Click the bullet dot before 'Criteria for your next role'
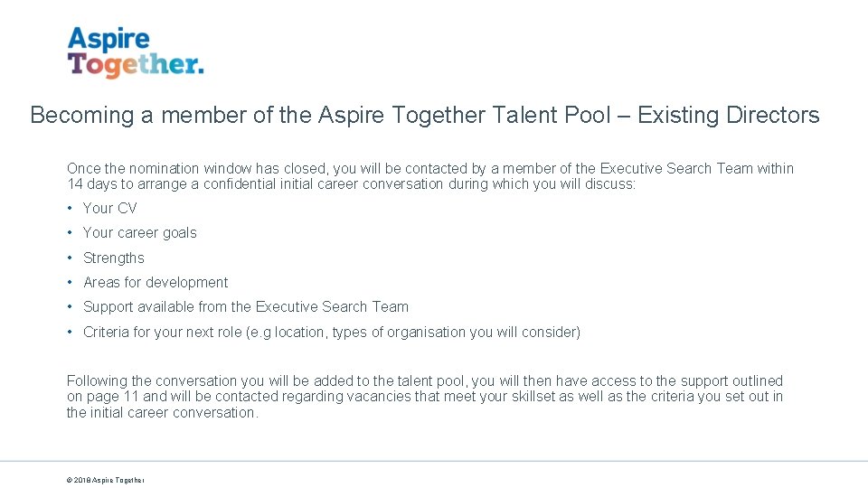868x488 pixels. tap(71, 332)
